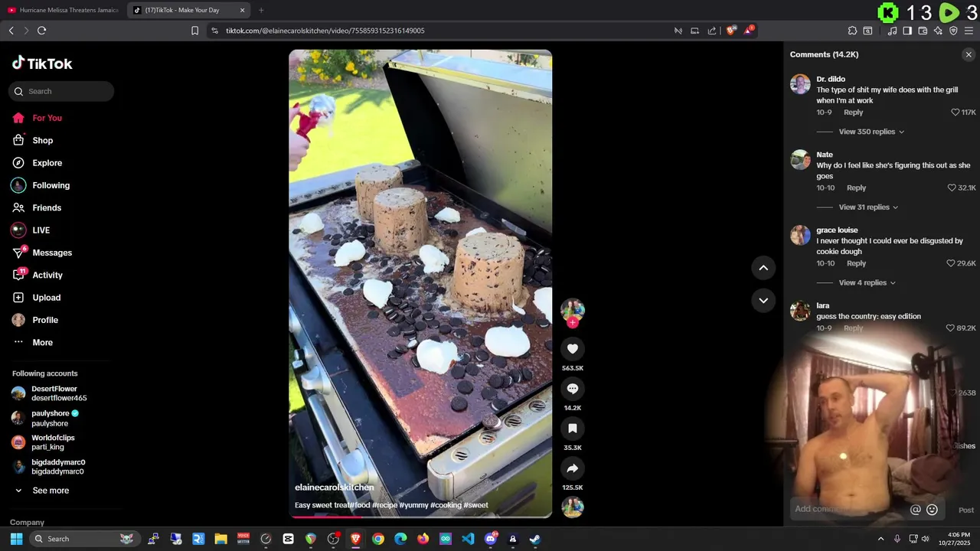Viewport: 980px width, 551px height.
Task: Like the video with the heart icon
Action: click(x=572, y=349)
